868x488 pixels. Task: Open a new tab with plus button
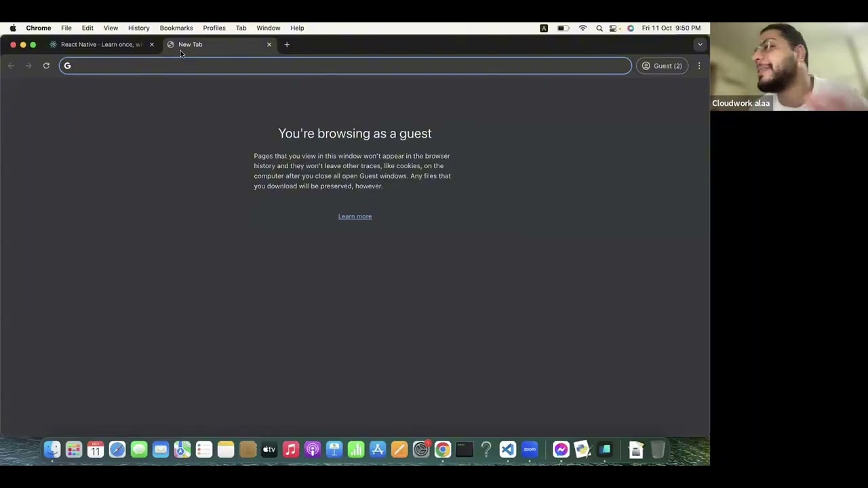287,45
